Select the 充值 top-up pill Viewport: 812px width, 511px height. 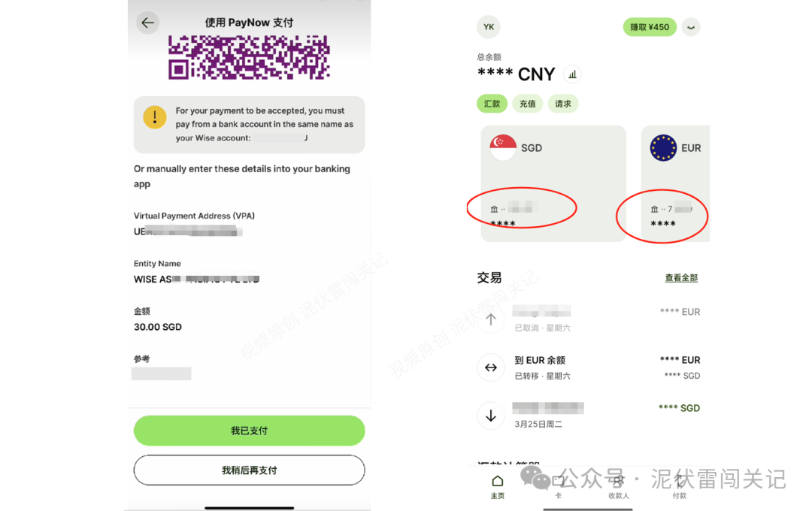(x=527, y=104)
